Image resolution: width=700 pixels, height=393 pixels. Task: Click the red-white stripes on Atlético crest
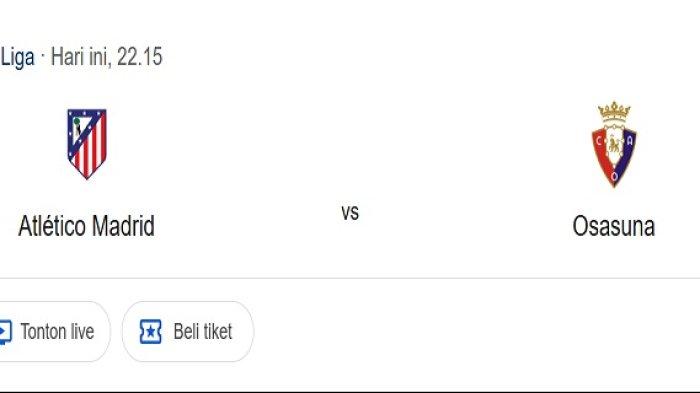point(93,152)
